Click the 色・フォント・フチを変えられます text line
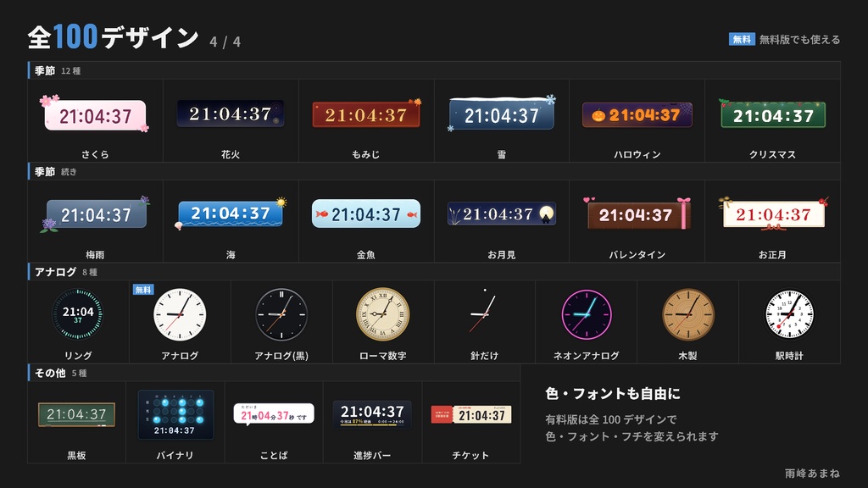Viewport: 868px width, 488px height. pyautogui.click(x=632, y=436)
